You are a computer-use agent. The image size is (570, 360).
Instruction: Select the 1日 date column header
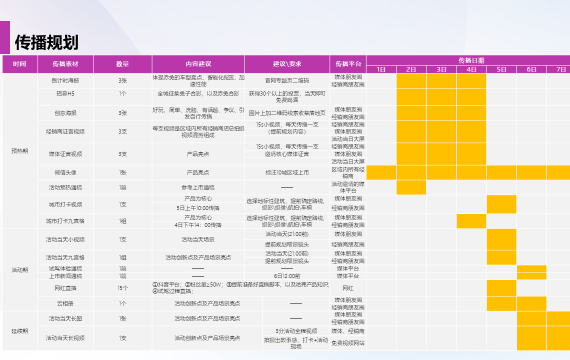point(381,69)
